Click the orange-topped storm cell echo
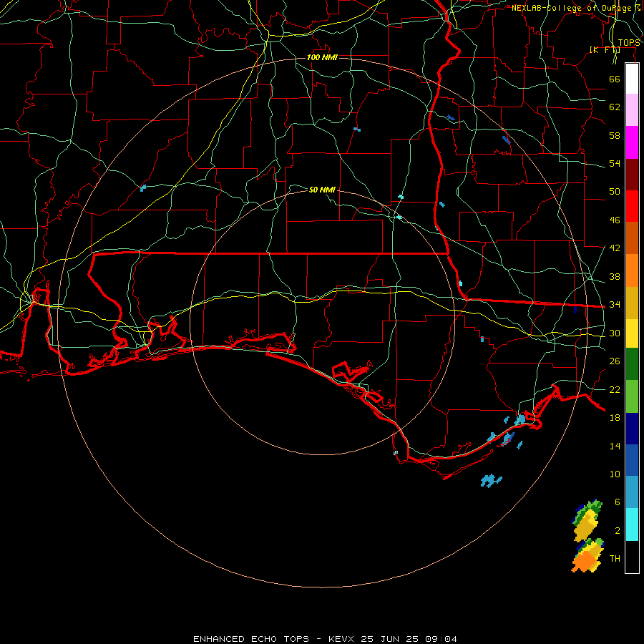This screenshot has width=644, height=644. pyautogui.click(x=587, y=557)
